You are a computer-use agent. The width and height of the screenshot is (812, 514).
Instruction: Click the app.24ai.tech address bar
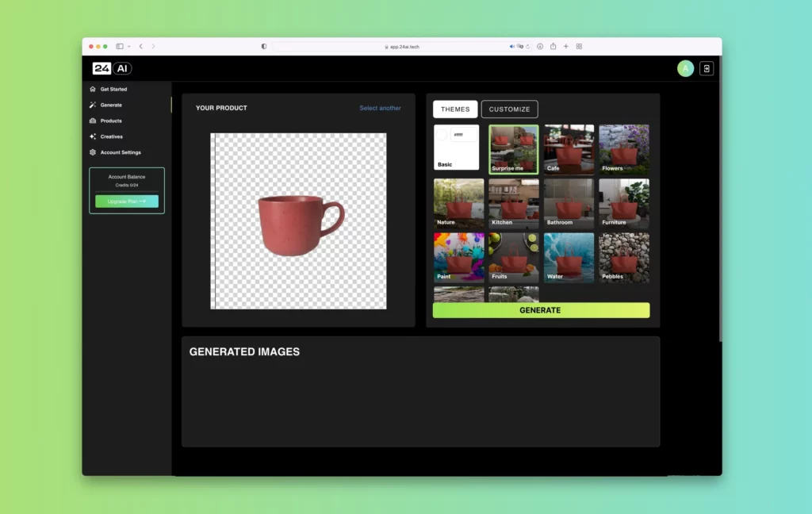(x=402, y=47)
